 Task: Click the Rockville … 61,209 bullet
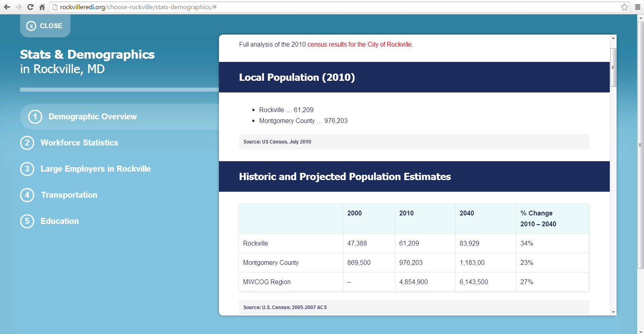point(286,110)
